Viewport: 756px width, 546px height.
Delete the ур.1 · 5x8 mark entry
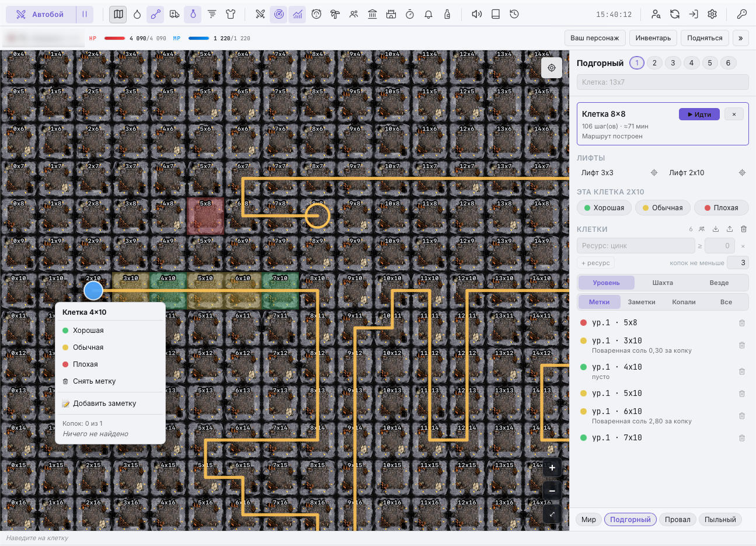(742, 323)
